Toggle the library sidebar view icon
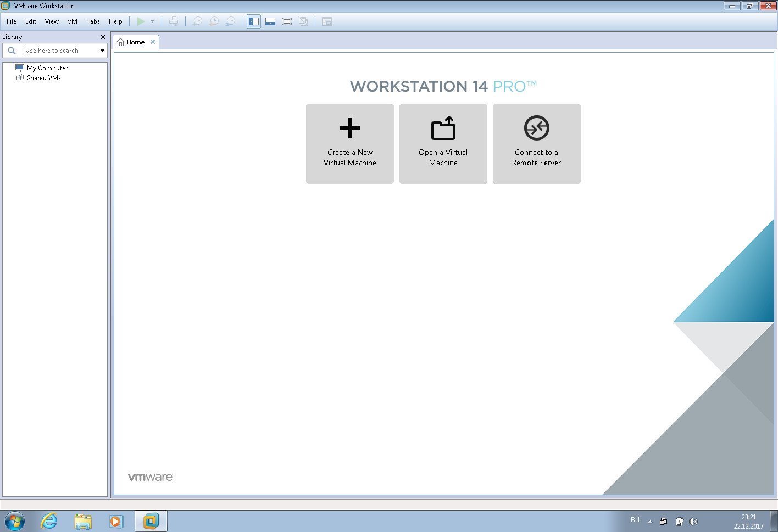The width and height of the screenshot is (778, 532). tap(254, 21)
